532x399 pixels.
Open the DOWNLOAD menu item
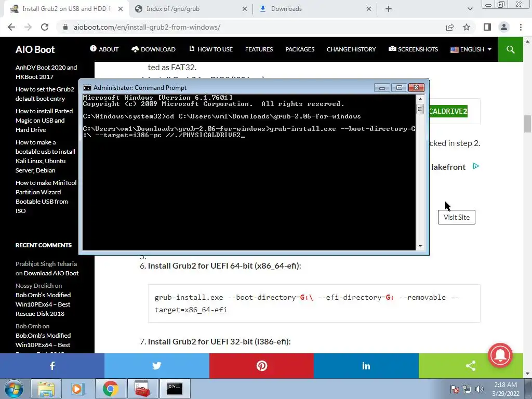pyautogui.click(x=153, y=49)
